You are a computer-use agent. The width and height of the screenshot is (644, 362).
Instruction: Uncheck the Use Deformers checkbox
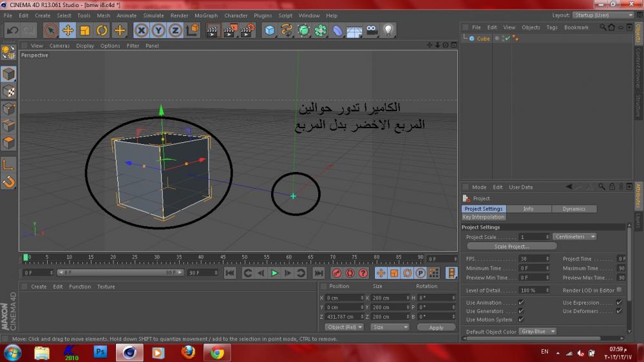[x=619, y=311]
